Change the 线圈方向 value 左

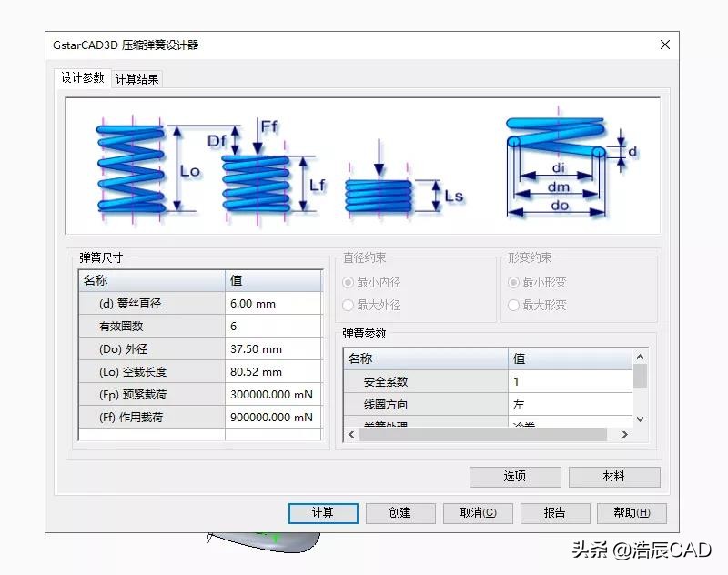pos(571,404)
